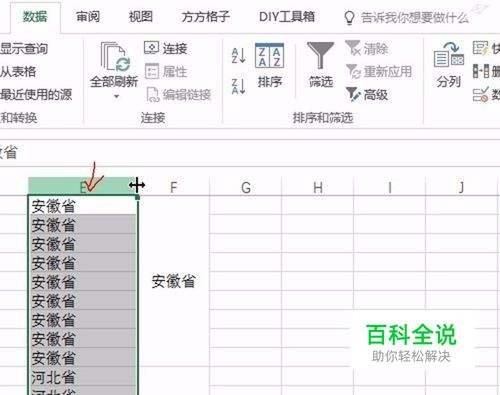Click the lightbulb Tell Me icon
The width and height of the screenshot is (500, 395).
349,18
